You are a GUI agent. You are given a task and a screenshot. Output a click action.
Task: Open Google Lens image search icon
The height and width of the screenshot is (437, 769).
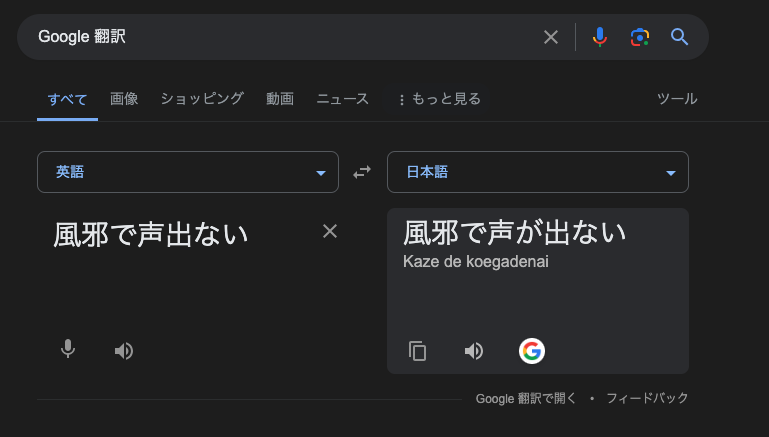640,37
